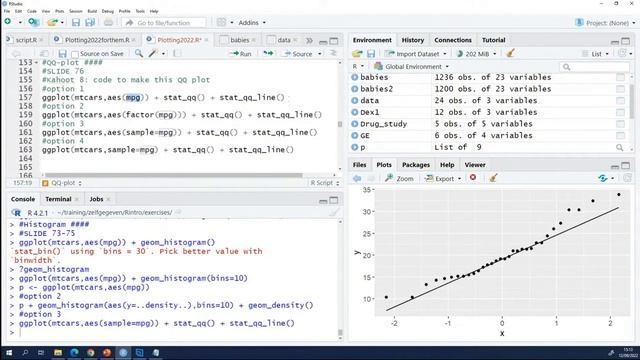Re-run previous code region icon
This screenshot has height=360, width=640.
[x=268, y=53]
